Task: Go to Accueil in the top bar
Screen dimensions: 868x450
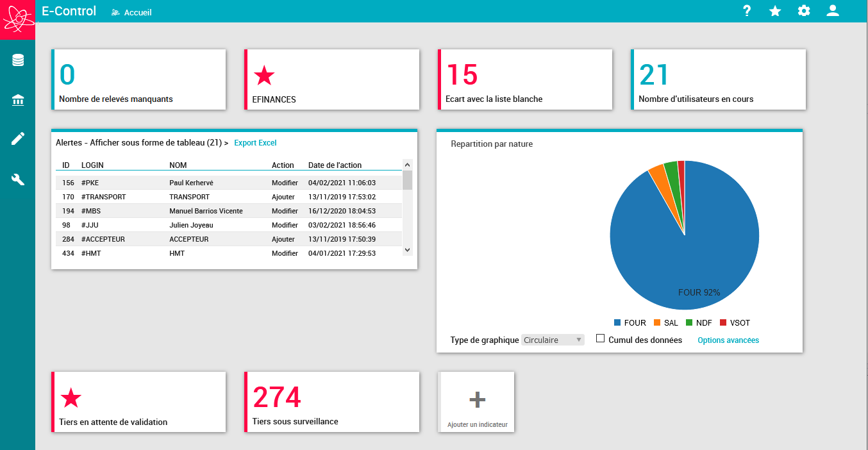Action: point(131,12)
